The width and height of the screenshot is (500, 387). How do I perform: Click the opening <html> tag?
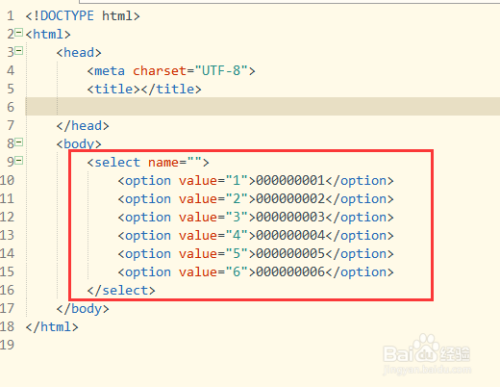(x=48, y=34)
